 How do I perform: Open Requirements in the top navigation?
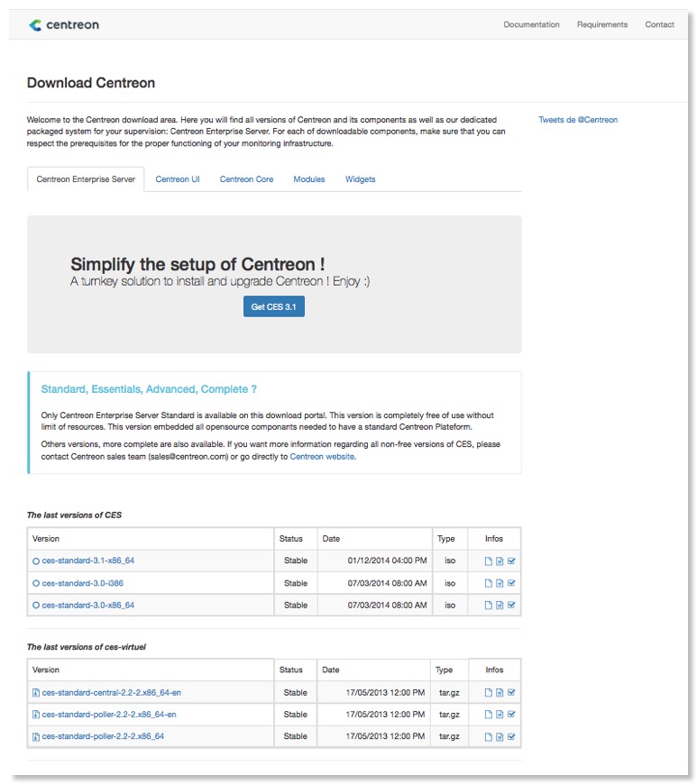(x=602, y=24)
